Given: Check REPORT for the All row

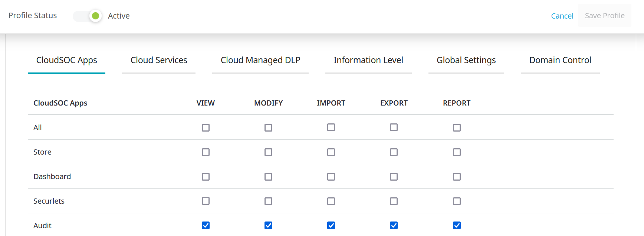Looking at the screenshot, I should [457, 128].
